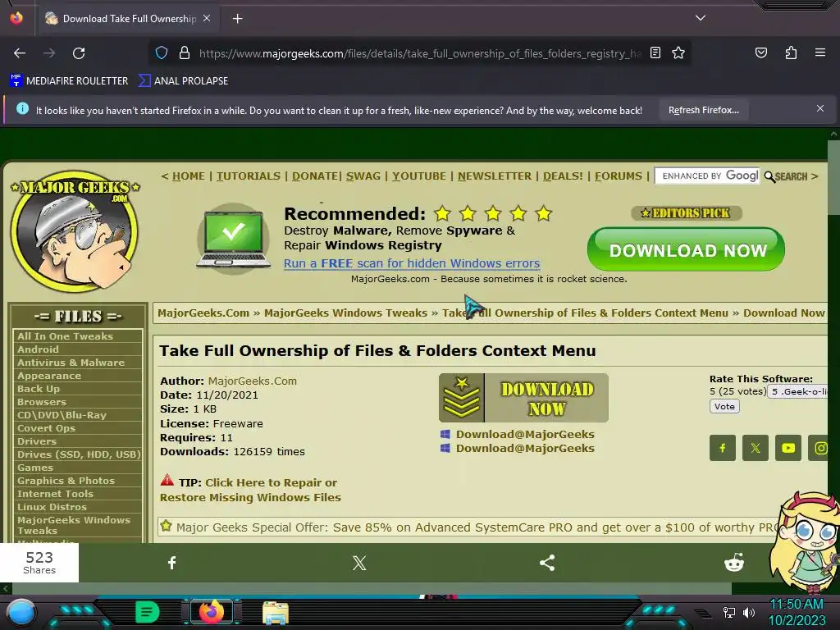Screen dimensions: 840x630
Task: Click the second Download@MajorGeeks link
Action: pyautogui.click(x=525, y=449)
